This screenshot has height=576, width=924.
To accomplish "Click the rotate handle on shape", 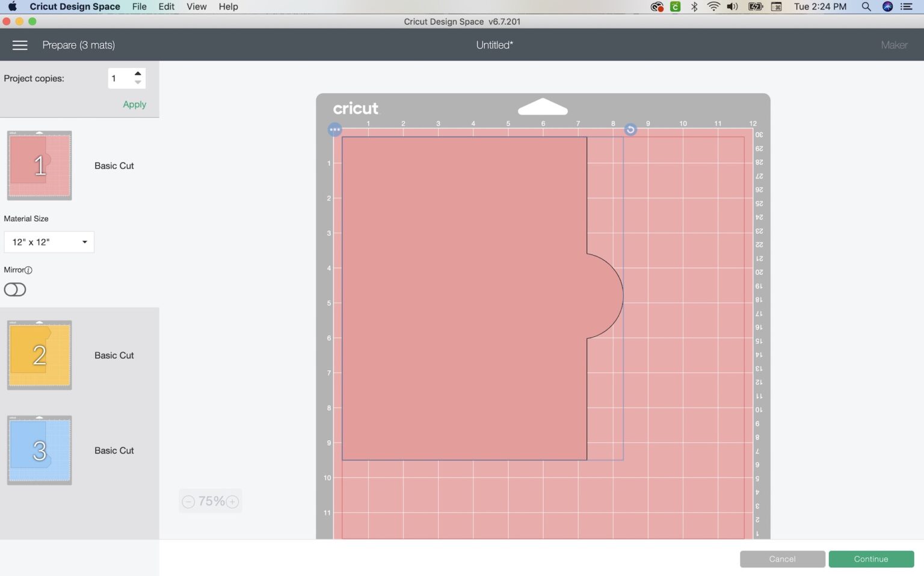I will point(630,129).
